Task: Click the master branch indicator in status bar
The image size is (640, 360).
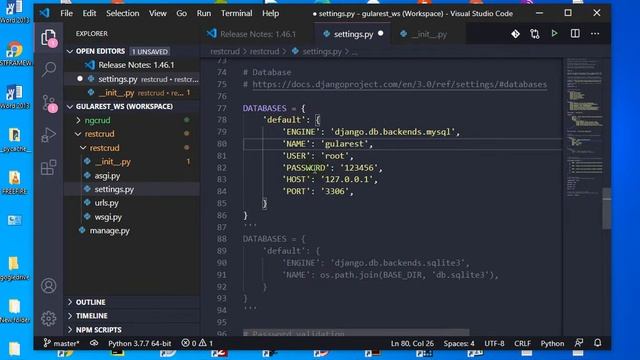Action: point(62,343)
